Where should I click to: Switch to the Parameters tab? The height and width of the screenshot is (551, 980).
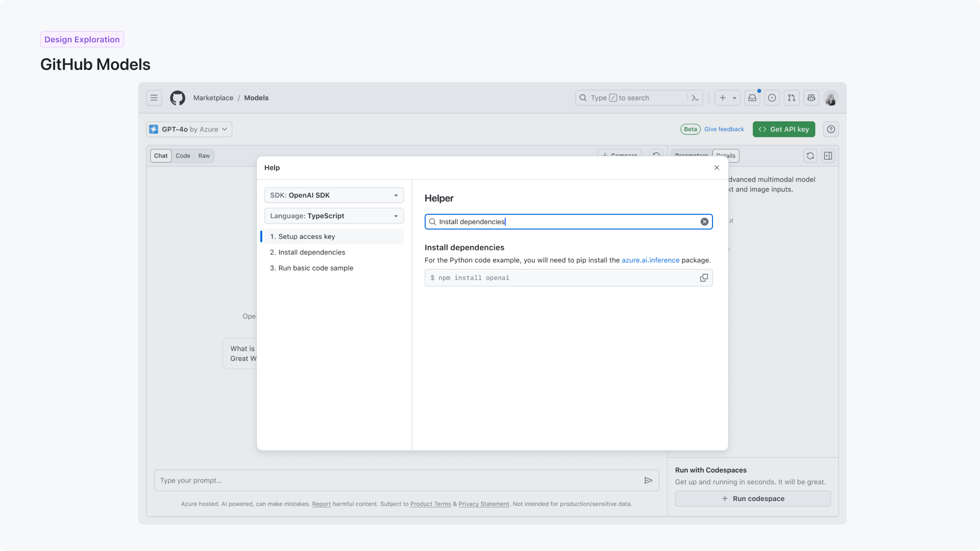coord(691,156)
